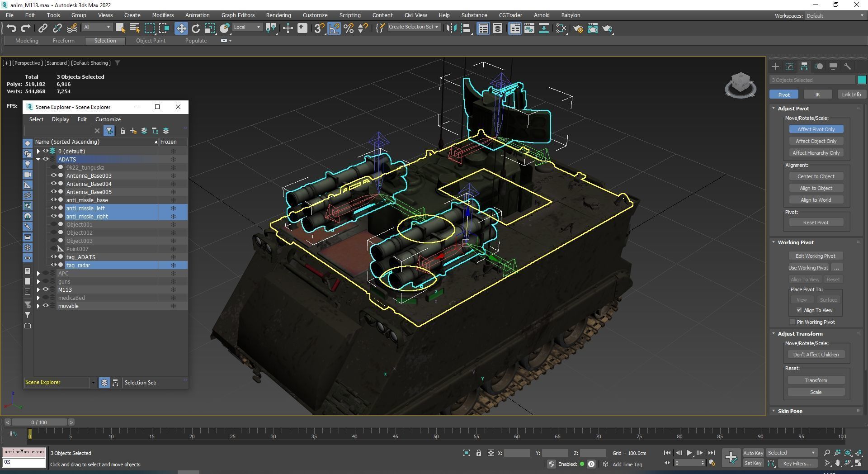Open the Customize menu in Scene Explorer
This screenshot has height=474, width=868.
[x=108, y=119]
